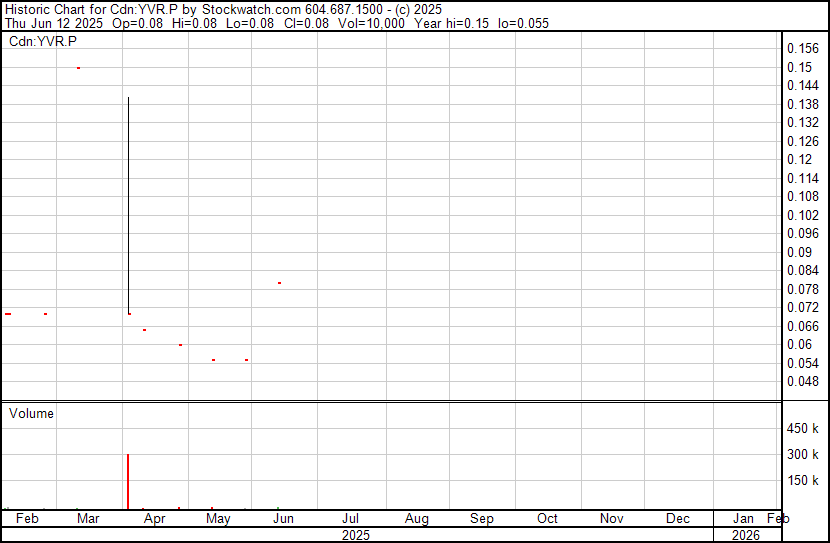The width and height of the screenshot is (830, 543).
Task: Click the Nov month axis label
Action: click(611, 519)
